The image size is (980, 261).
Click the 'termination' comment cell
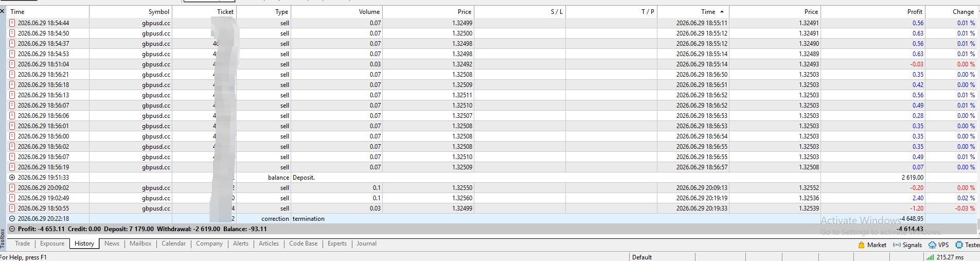point(309,219)
